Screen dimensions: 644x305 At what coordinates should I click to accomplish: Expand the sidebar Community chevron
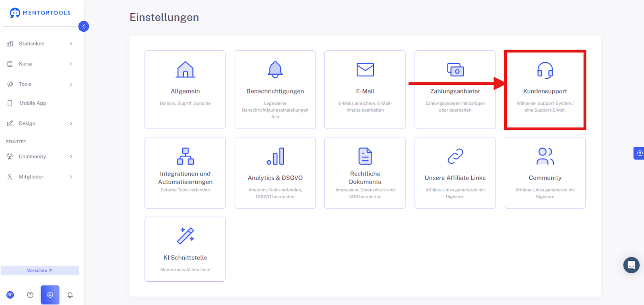point(71,156)
